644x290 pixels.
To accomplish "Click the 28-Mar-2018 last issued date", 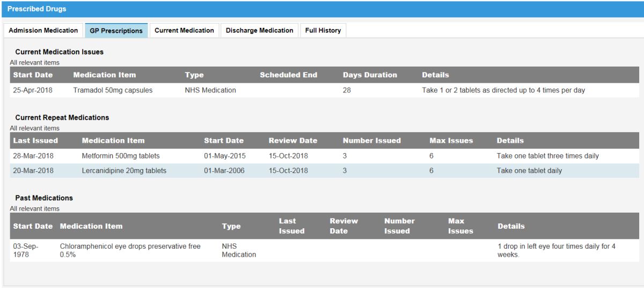I will [33, 156].
